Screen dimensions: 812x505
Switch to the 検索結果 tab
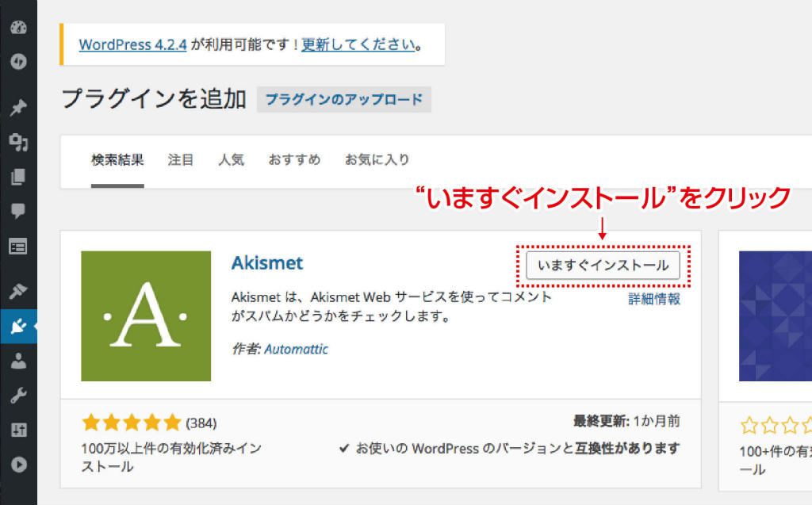[117, 159]
